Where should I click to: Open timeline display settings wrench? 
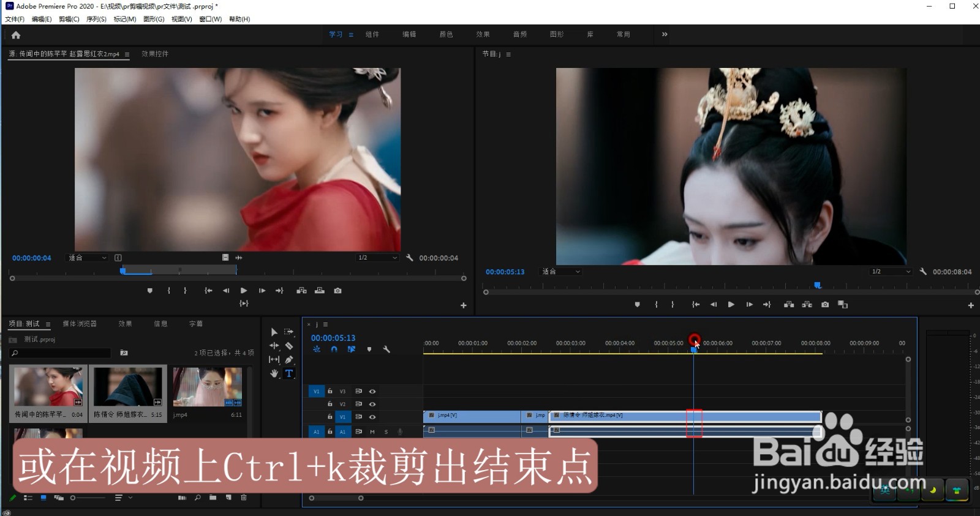(386, 350)
